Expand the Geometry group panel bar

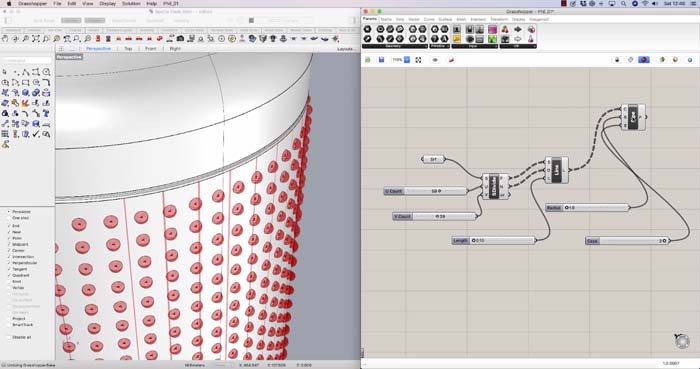coord(395,46)
